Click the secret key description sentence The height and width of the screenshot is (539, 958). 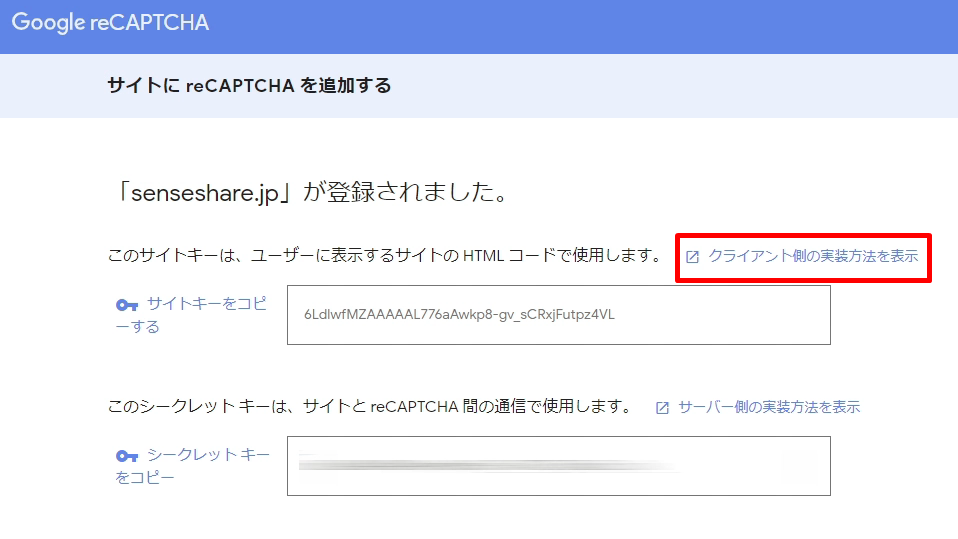pos(370,406)
